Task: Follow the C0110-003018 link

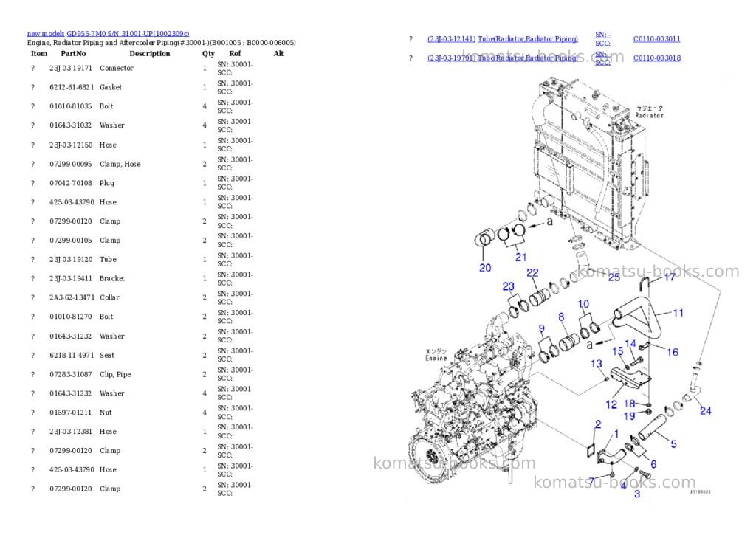Action: tap(656, 58)
